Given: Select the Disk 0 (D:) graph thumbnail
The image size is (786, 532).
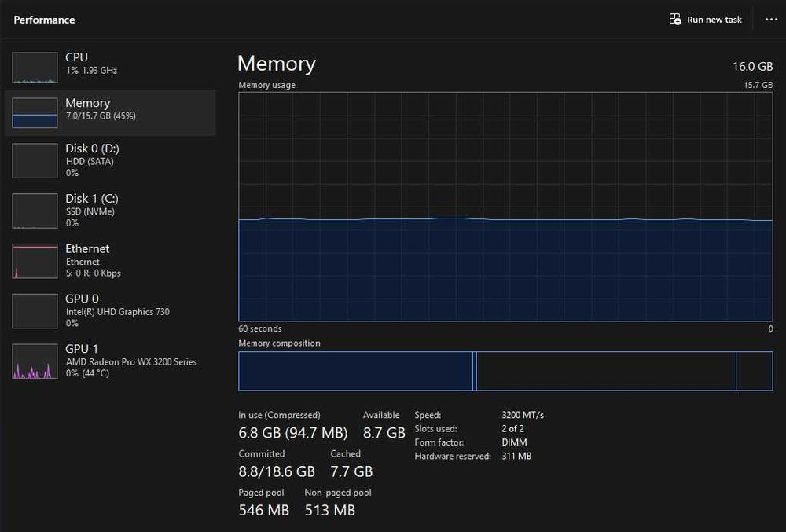Looking at the screenshot, I should click(x=35, y=160).
